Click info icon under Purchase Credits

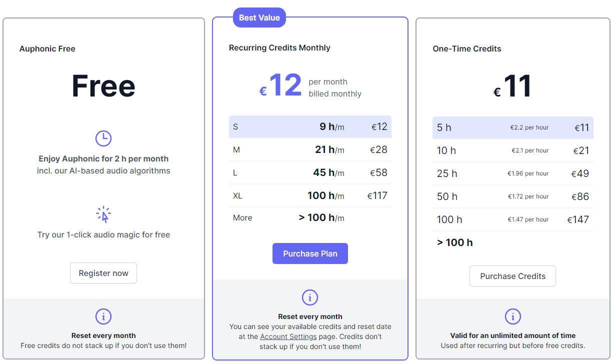(513, 316)
